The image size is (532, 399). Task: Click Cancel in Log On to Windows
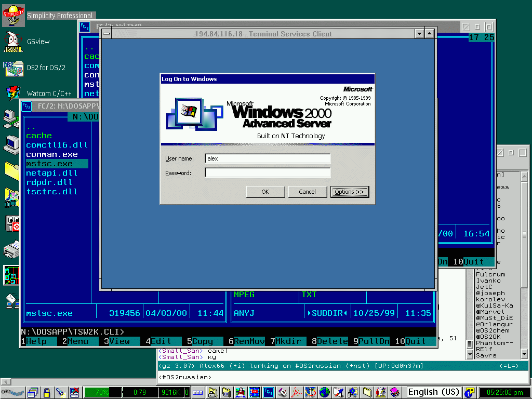(308, 192)
